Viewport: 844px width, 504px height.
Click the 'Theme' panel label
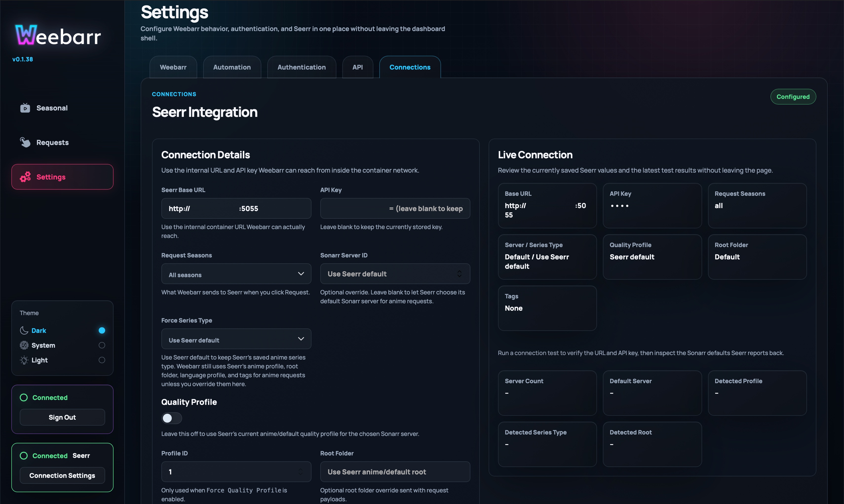point(29,313)
